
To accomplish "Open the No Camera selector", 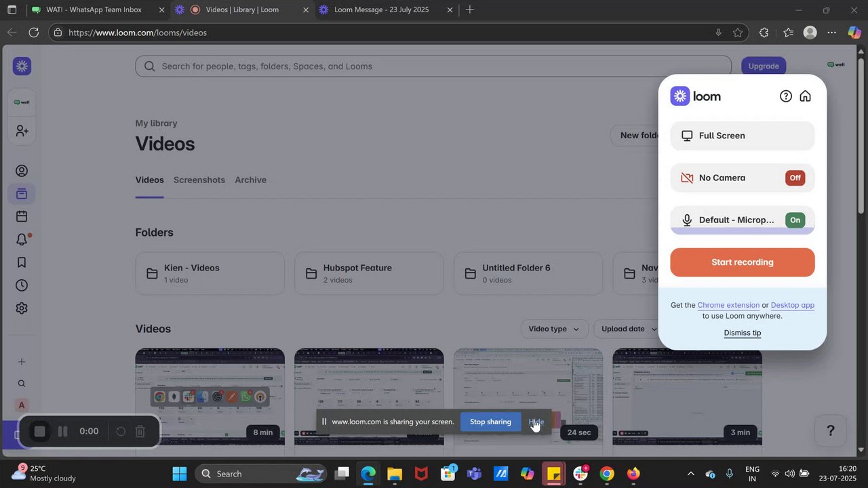I will [x=743, y=178].
